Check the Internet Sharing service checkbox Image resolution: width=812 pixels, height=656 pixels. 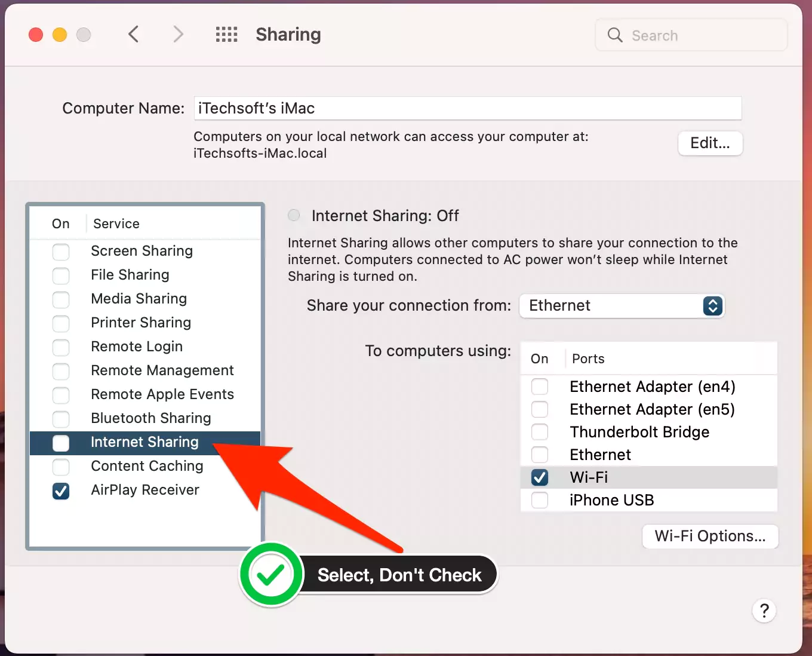coord(61,443)
